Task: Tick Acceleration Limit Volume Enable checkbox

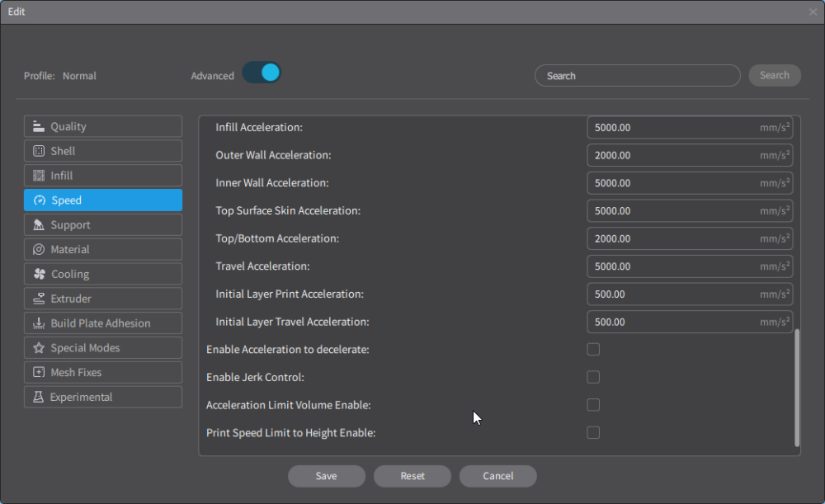Action: pos(593,405)
